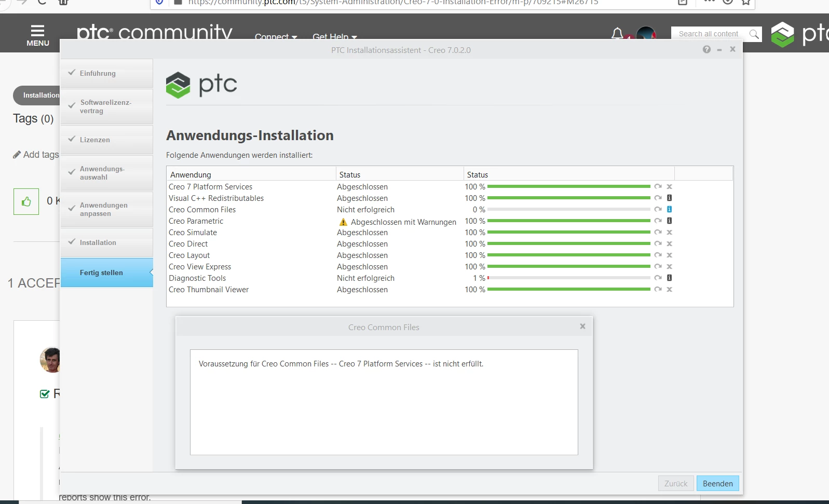The height and width of the screenshot is (504, 829).
Task: Open user avatar in community header
Action: 646,34
